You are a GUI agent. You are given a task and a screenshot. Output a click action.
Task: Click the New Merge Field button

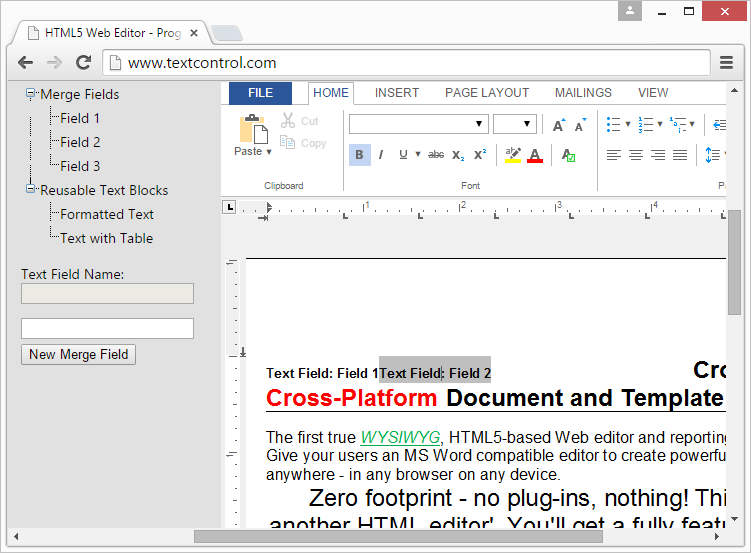(78, 354)
